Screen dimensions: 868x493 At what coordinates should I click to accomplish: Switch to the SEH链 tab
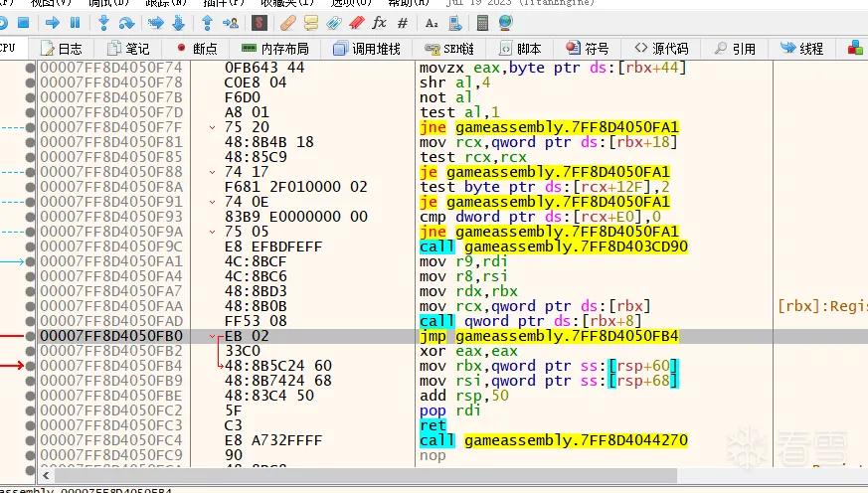(449, 49)
